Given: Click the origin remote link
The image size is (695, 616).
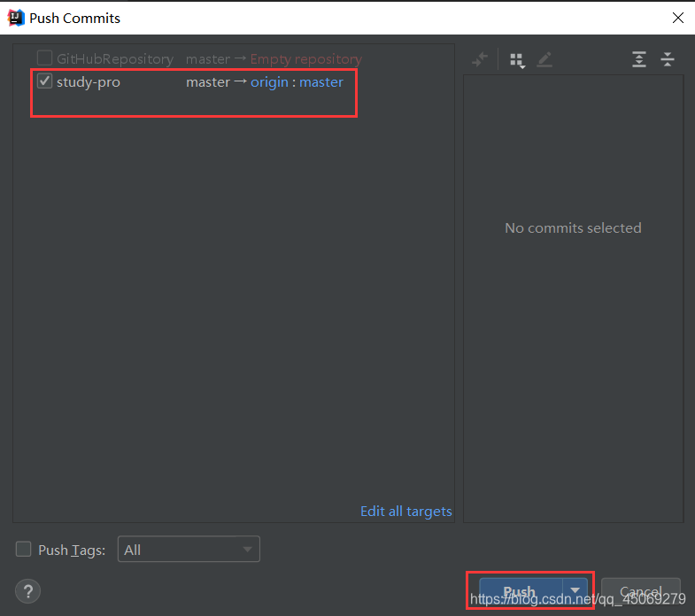Looking at the screenshot, I should pyautogui.click(x=269, y=82).
